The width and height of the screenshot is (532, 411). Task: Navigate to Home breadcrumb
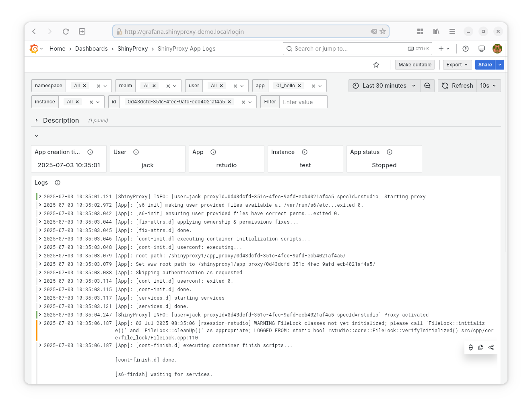(x=57, y=49)
